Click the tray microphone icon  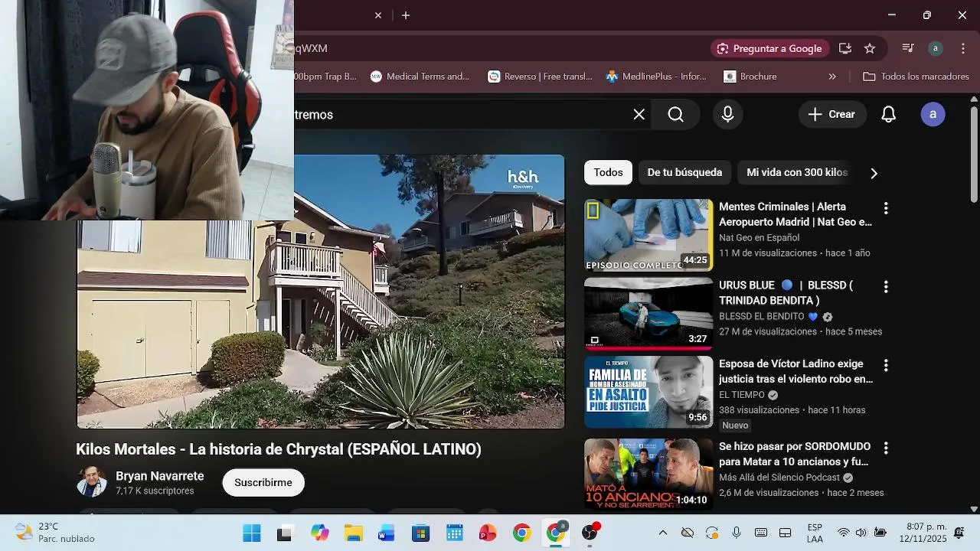click(x=737, y=533)
